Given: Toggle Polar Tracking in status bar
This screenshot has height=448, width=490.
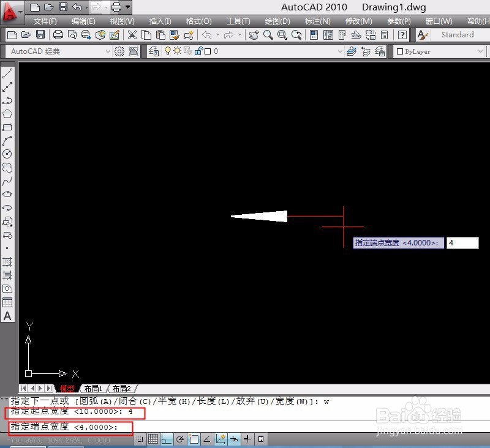Looking at the screenshot, I should coord(180,439).
